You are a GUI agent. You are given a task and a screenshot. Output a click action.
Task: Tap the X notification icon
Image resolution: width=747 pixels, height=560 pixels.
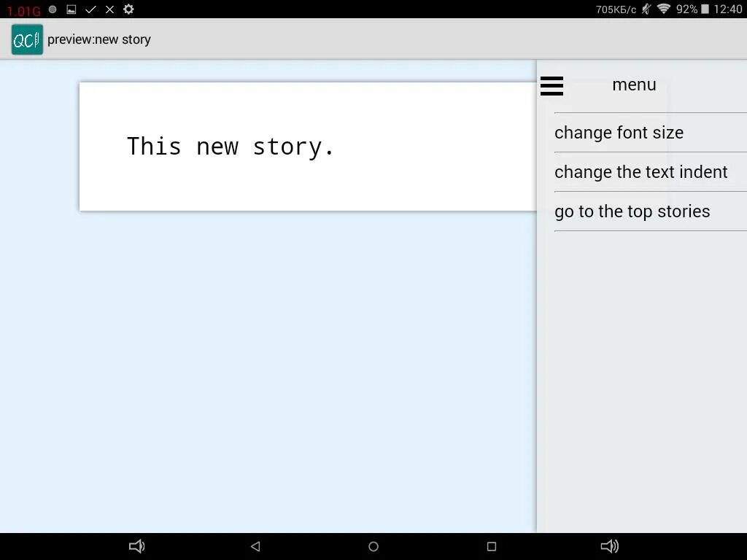(109, 9)
